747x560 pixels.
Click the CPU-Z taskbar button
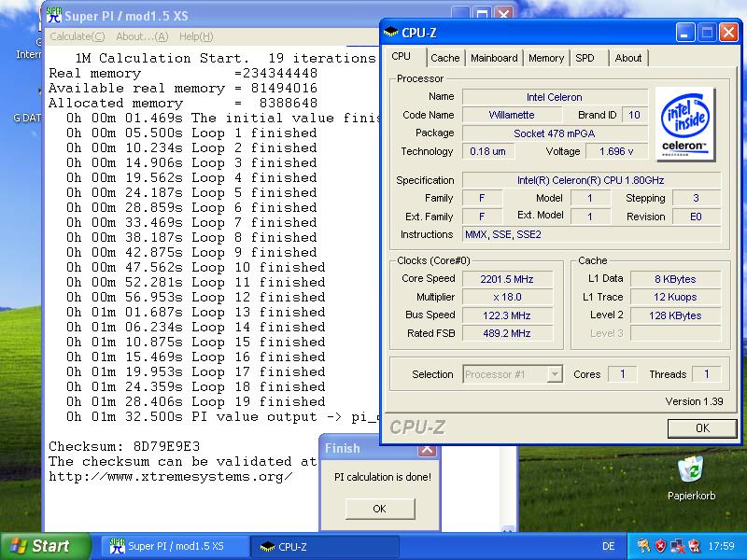pyautogui.click(x=325, y=546)
